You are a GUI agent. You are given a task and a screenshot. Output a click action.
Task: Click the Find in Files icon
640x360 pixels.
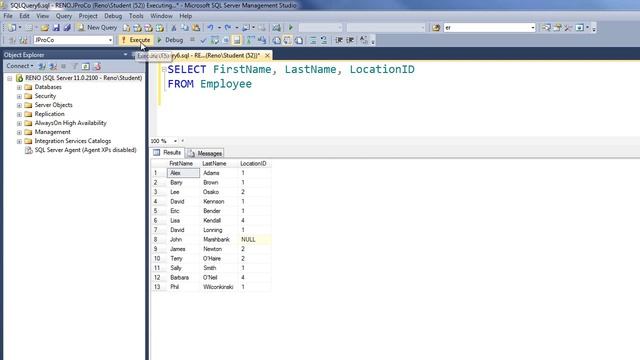436,28
